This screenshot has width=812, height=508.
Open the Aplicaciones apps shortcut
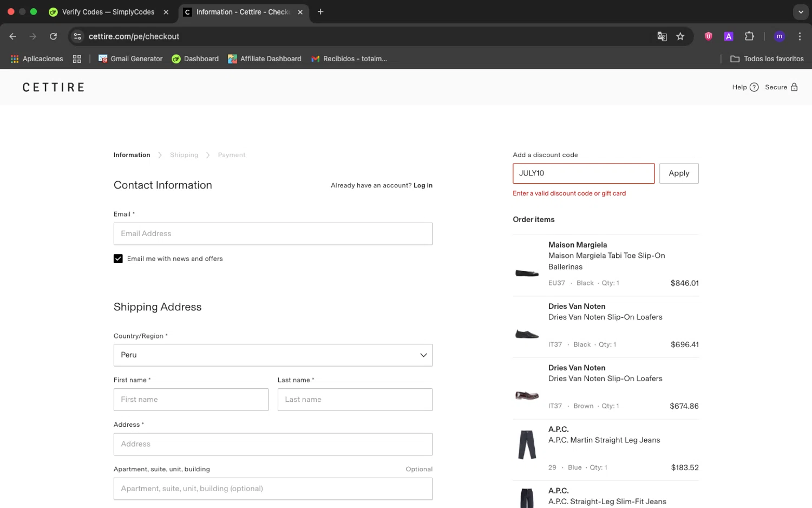pos(37,58)
